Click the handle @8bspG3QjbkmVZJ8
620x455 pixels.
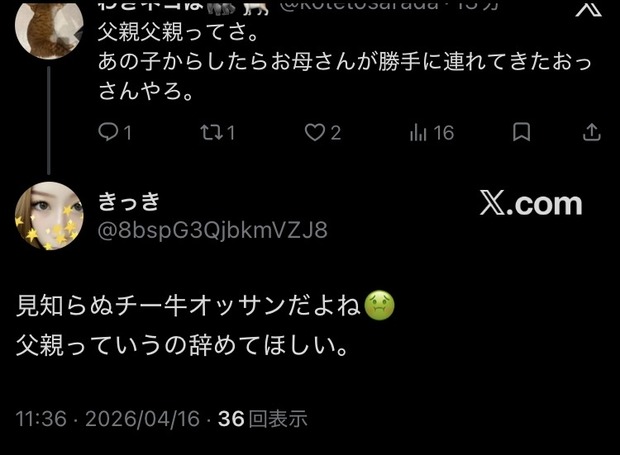coord(212,230)
